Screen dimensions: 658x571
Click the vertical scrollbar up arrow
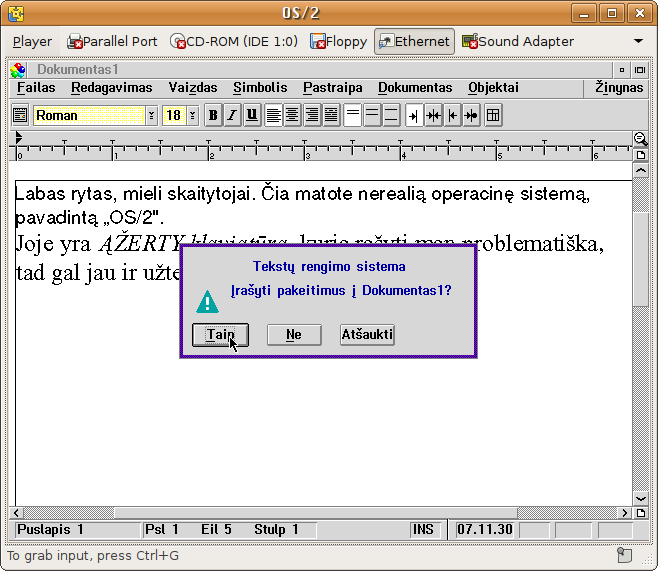[x=640, y=170]
